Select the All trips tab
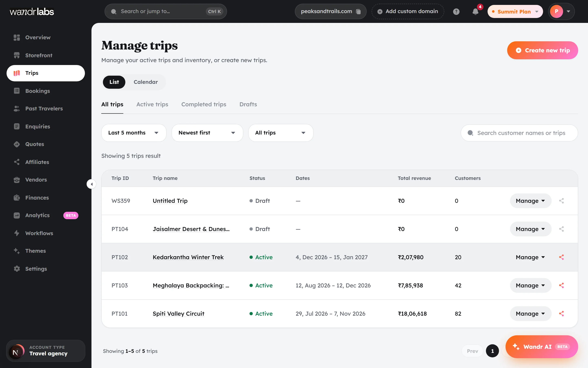The image size is (588, 368). click(x=112, y=104)
